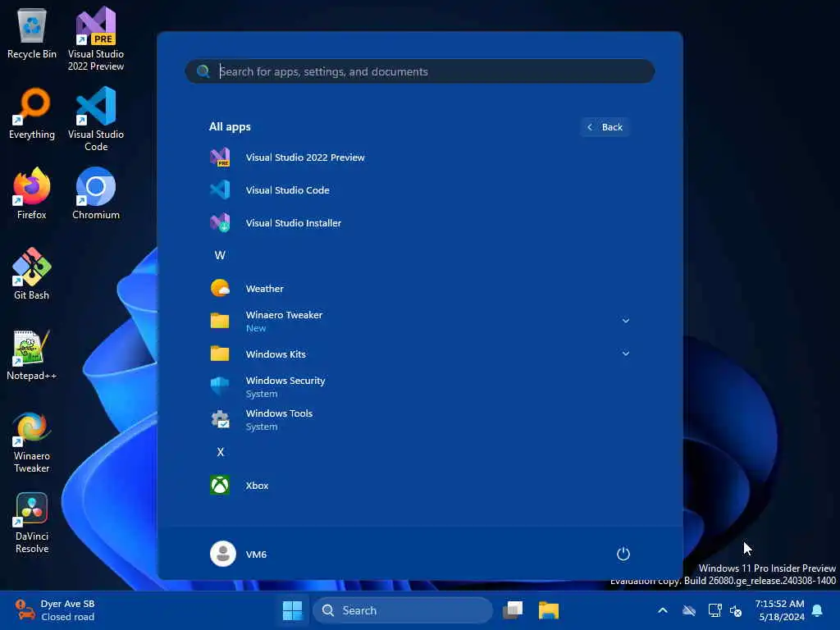Click the OneDrive cloud icon in the tray
Screen dimensions: 840x630
[x=689, y=610]
